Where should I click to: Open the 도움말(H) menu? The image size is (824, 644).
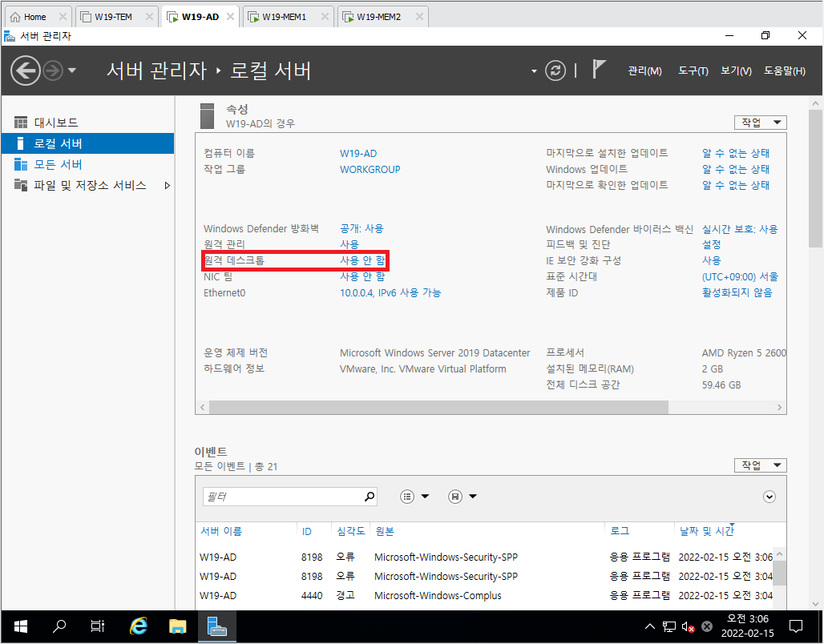[785, 71]
